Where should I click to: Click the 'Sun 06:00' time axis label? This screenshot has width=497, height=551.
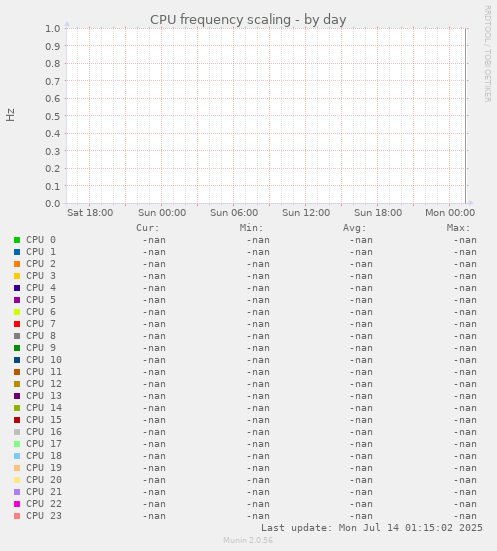point(234,213)
